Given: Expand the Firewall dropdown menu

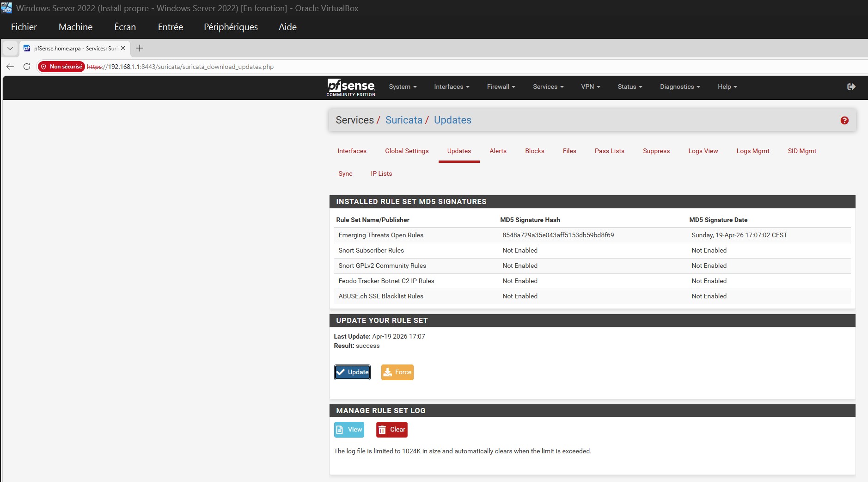Looking at the screenshot, I should click(501, 87).
